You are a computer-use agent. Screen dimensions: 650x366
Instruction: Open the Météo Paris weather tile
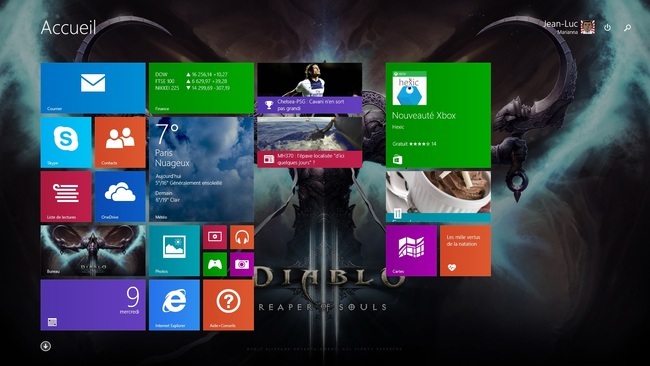pyautogui.click(x=201, y=169)
